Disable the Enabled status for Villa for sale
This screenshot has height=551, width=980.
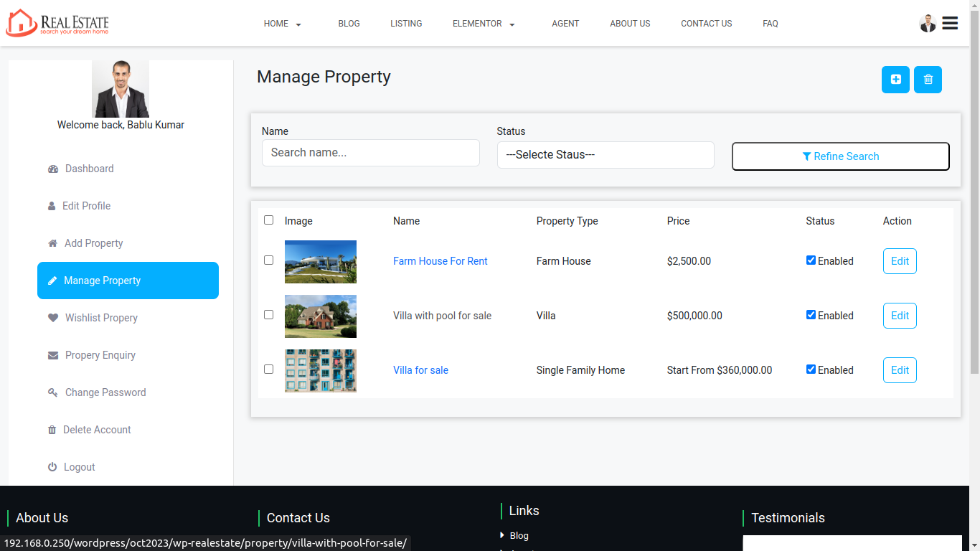811,369
